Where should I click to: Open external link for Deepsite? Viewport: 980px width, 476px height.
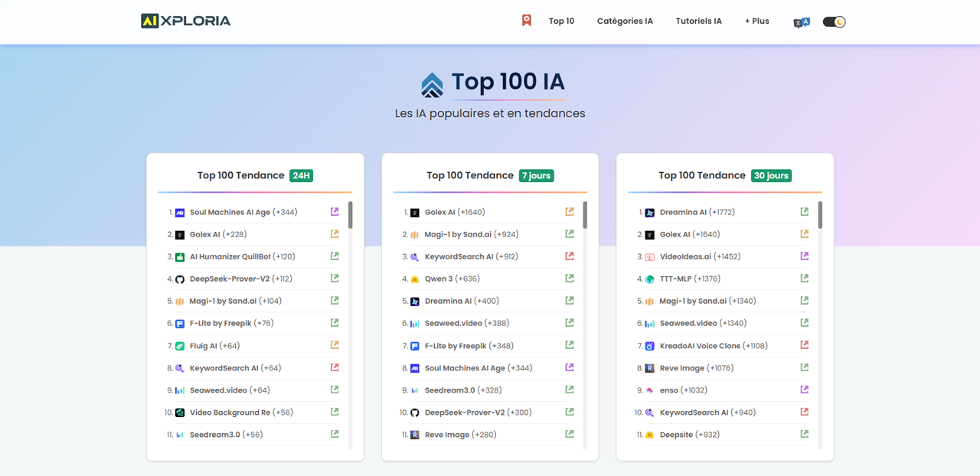(x=805, y=434)
